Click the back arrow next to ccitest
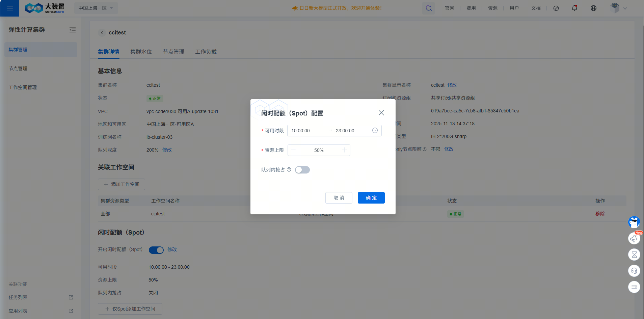The height and width of the screenshot is (319, 644). click(102, 33)
